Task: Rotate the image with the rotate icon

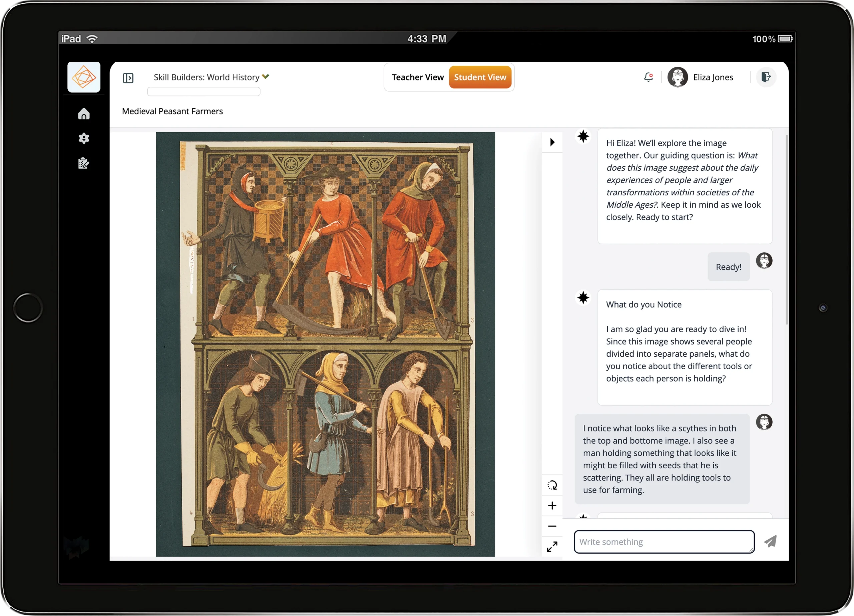Action: click(552, 485)
